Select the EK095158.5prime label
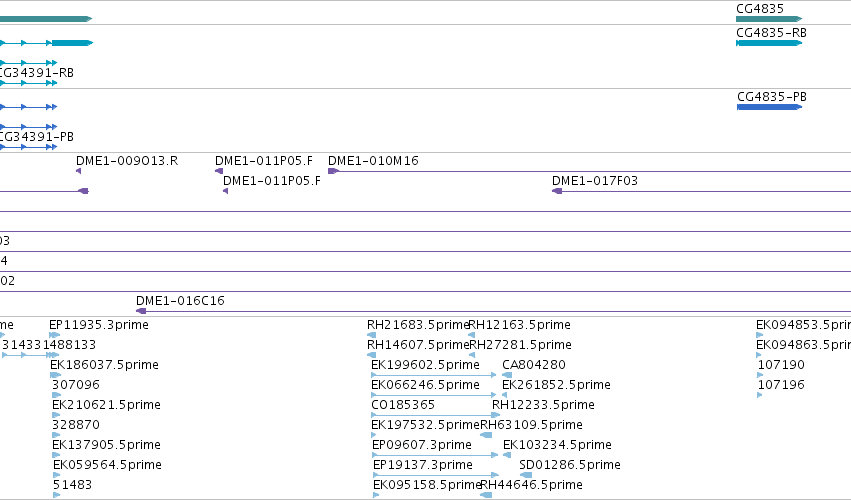 (427, 485)
